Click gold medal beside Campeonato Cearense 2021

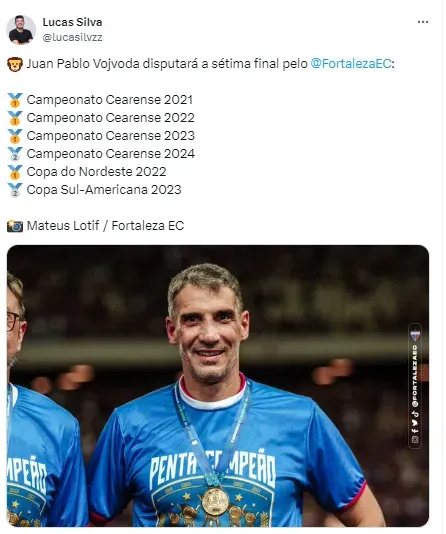pyautogui.click(x=15, y=100)
